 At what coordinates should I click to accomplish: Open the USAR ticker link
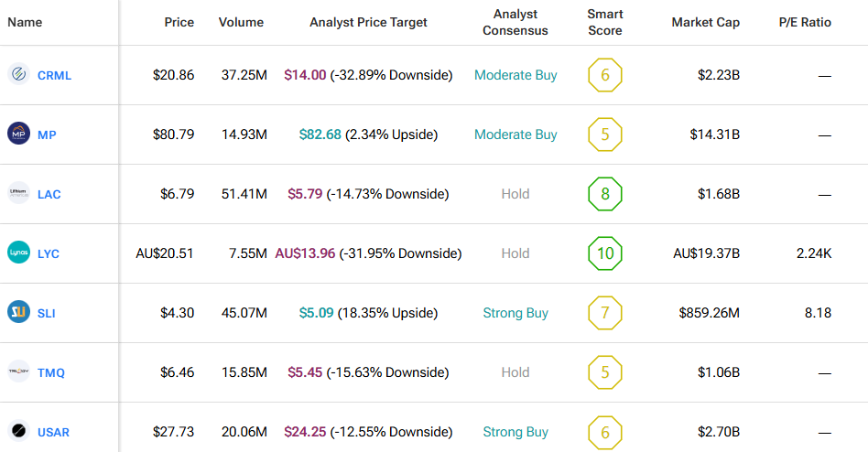53,433
